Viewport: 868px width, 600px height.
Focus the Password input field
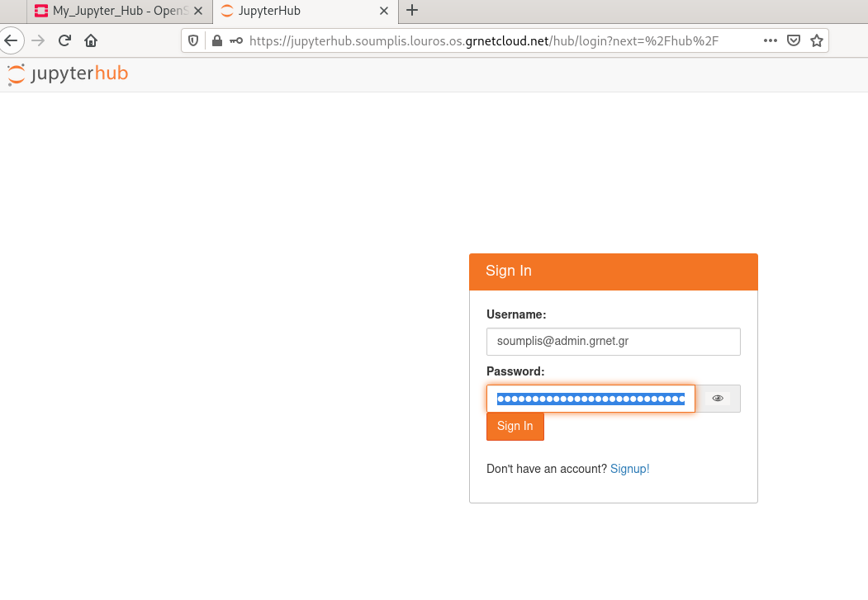[591, 399]
